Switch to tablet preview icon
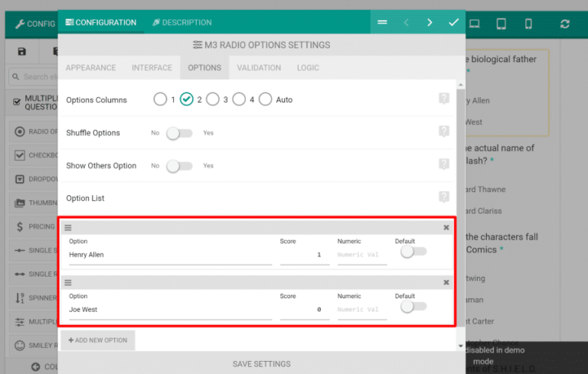 coord(501,24)
